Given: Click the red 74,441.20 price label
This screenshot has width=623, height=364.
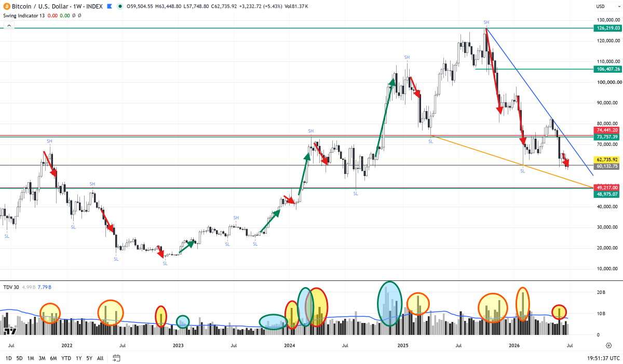Looking at the screenshot, I should click(607, 130).
